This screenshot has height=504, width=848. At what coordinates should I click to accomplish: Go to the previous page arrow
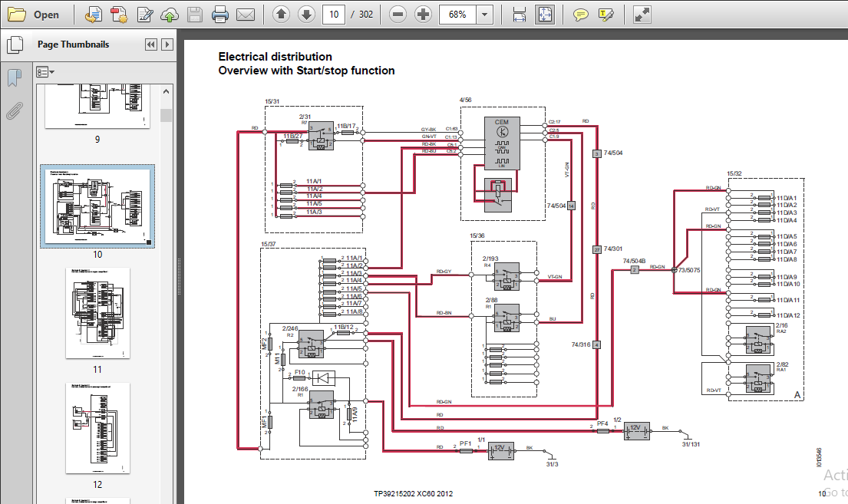tap(281, 15)
